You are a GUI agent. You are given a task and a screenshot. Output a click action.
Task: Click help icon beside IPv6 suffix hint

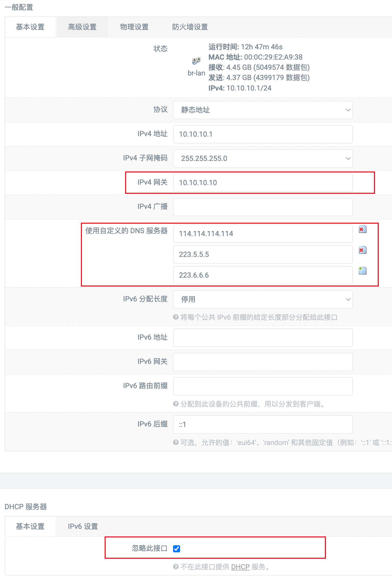pos(176,442)
